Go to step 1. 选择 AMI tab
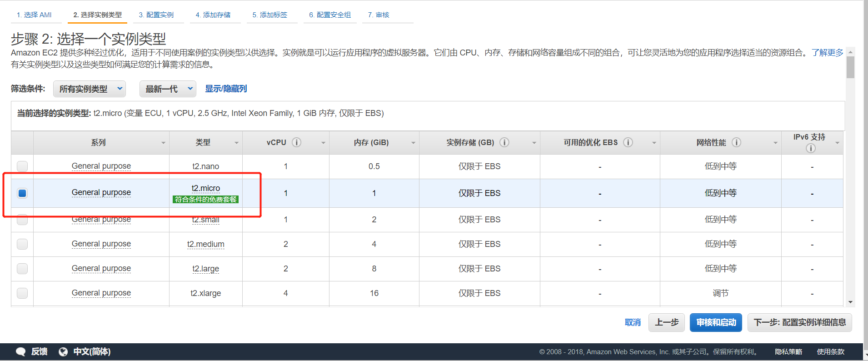 pyautogui.click(x=34, y=15)
